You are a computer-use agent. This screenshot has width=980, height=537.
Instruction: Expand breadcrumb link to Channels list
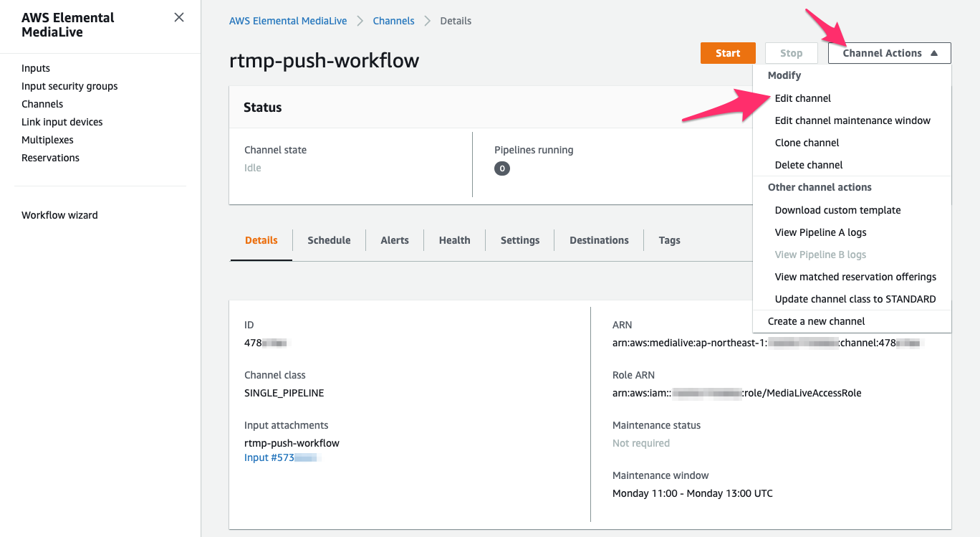tap(393, 21)
